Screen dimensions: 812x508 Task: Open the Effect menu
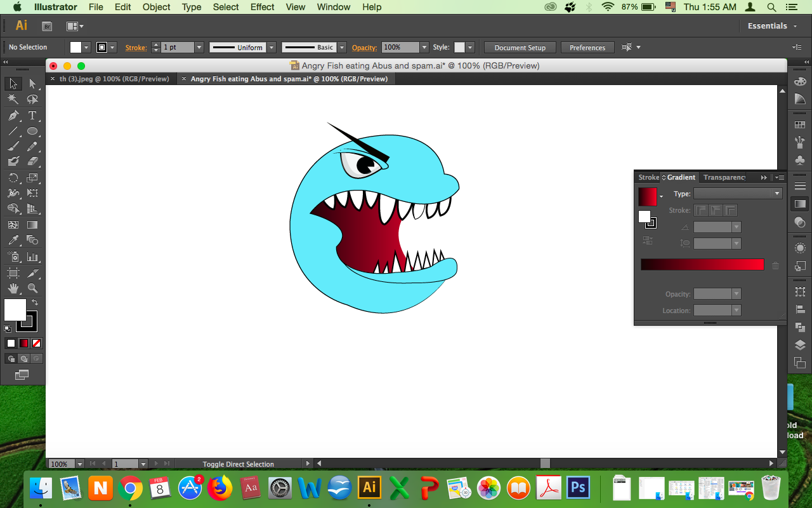pyautogui.click(x=262, y=7)
